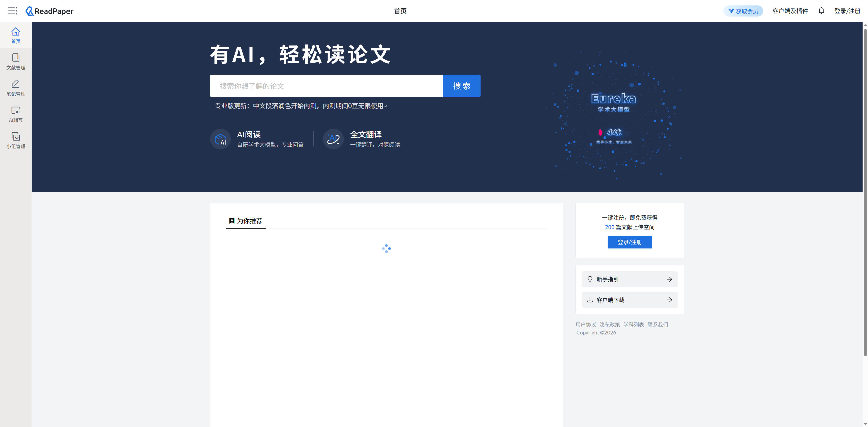Focus the paper search input field
The width and height of the screenshot is (868, 427).
click(326, 86)
